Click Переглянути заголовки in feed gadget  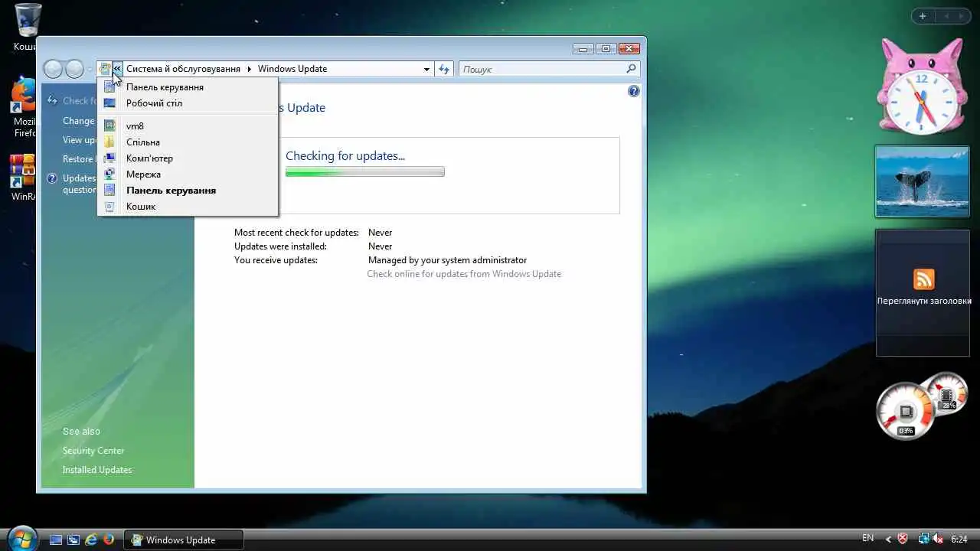pyautogui.click(x=923, y=302)
